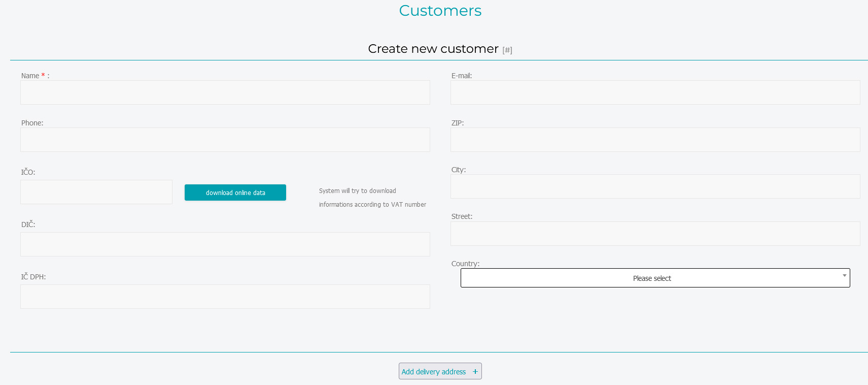Click the plus icon on Add delivery address

click(x=475, y=371)
